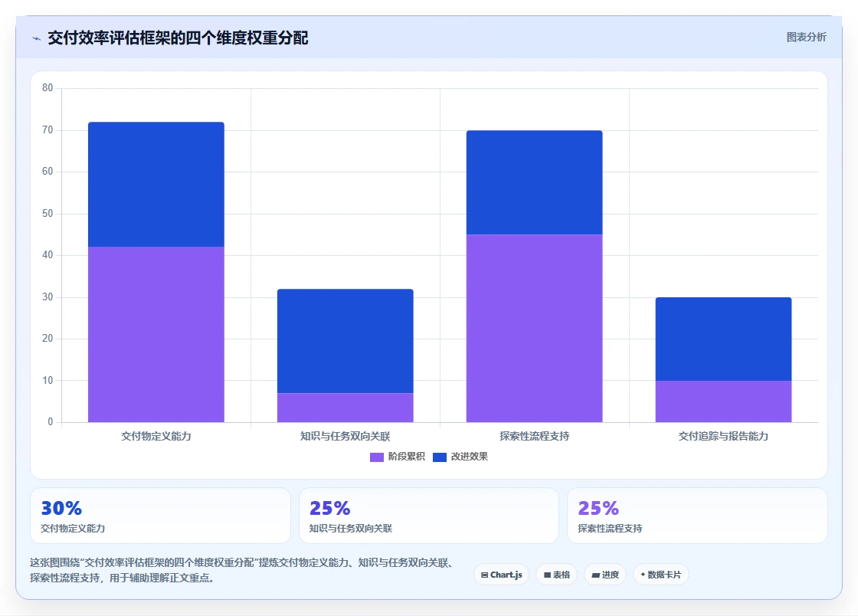Click the chart title 交付效率评估框架的四个维度权重分配
Image resolution: width=858 pixels, height=616 pixels.
tap(178, 38)
